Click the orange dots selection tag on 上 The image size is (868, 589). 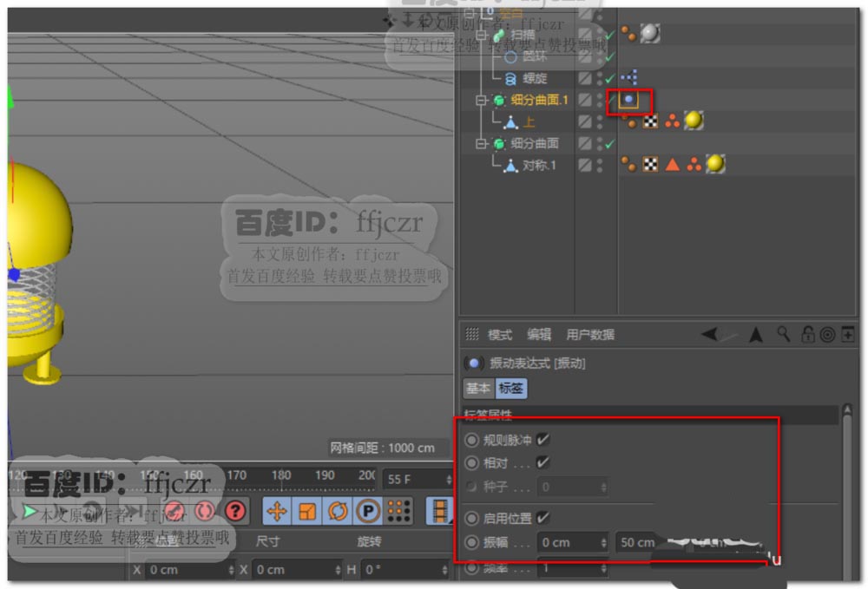672,121
